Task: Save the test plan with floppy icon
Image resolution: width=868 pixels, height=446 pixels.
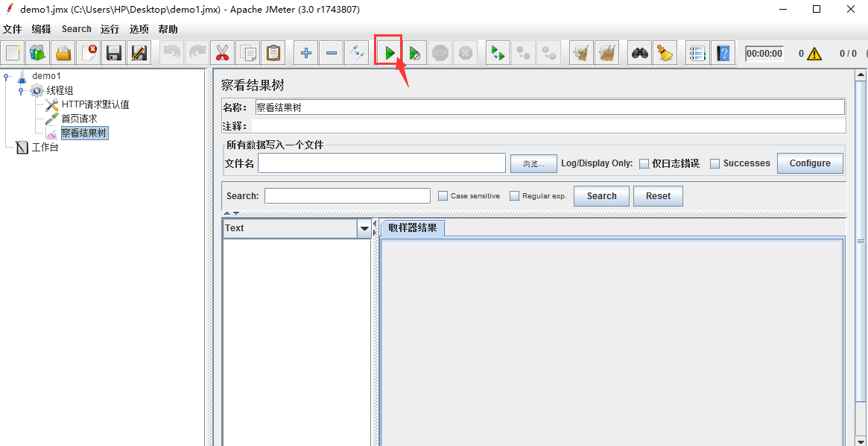Action: coord(114,53)
